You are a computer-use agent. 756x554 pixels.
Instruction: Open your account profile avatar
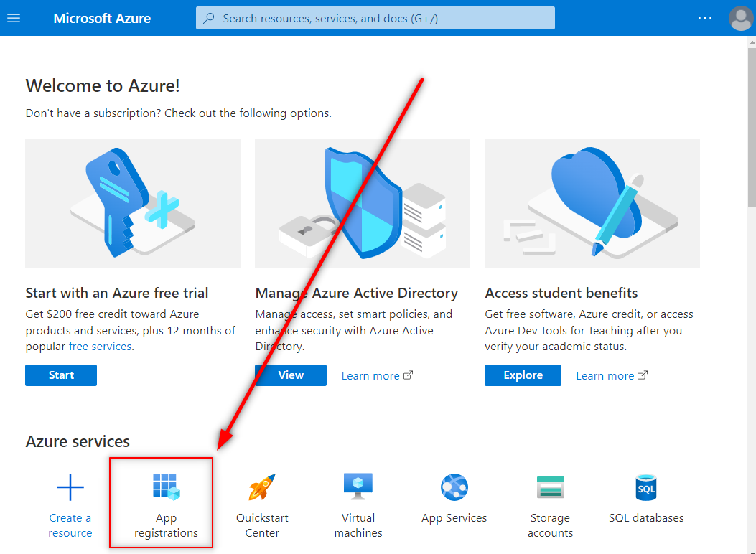click(x=741, y=18)
